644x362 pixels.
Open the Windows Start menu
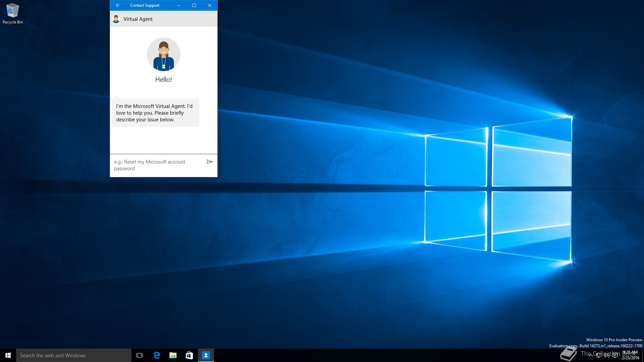pos(8,355)
